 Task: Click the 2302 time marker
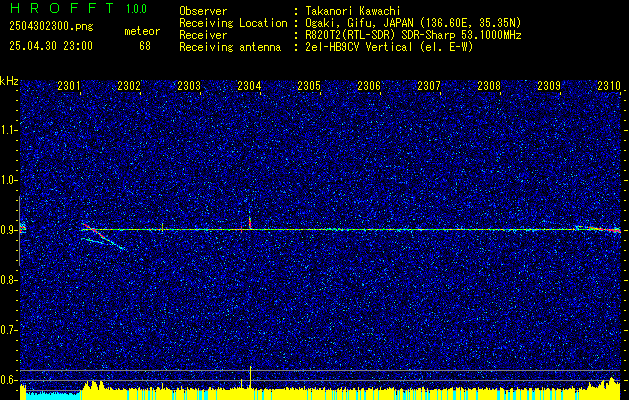(129, 85)
